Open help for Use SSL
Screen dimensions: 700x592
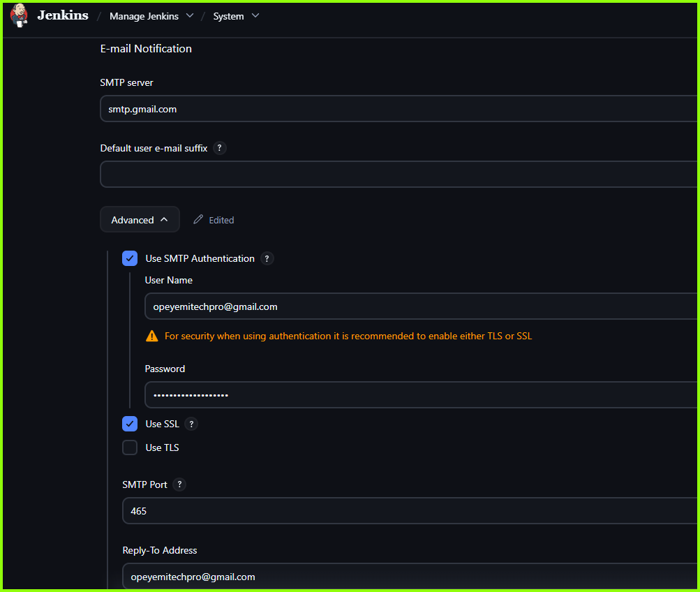coord(191,424)
